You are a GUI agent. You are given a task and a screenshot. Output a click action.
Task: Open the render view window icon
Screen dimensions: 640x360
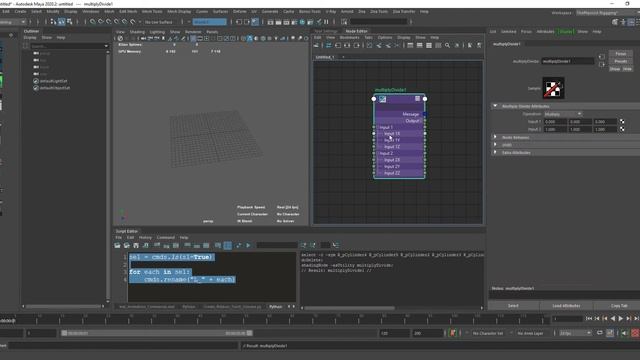tap(270, 22)
